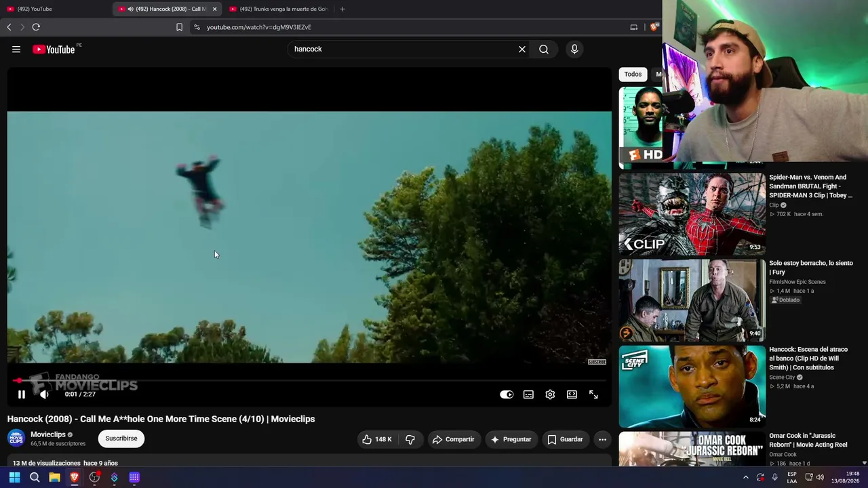Image resolution: width=868 pixels, height=488 pixels.
Task: Click the FilmIsNow Epic Scenes channel name
Action: coord(797,281)
